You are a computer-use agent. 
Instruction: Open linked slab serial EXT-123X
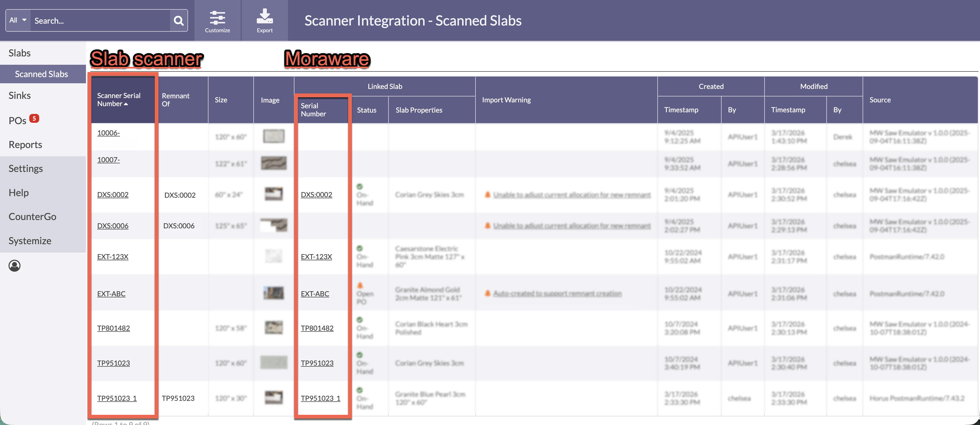click(316, 256)
